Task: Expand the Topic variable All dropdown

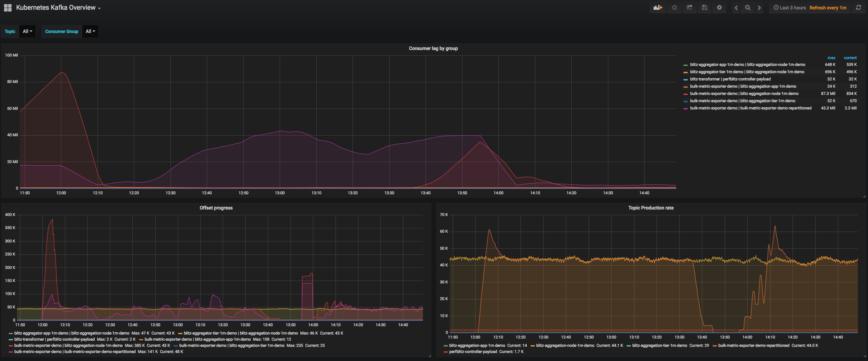Action: pyautogui.click(x=27, y=32)
